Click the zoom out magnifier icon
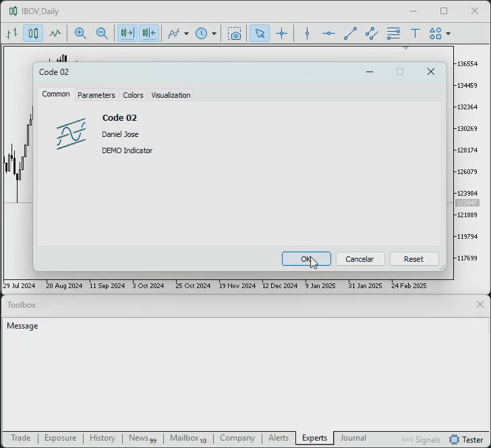Image resolution: width=491 pixels, height=448 pixels. tap(102, 33)
